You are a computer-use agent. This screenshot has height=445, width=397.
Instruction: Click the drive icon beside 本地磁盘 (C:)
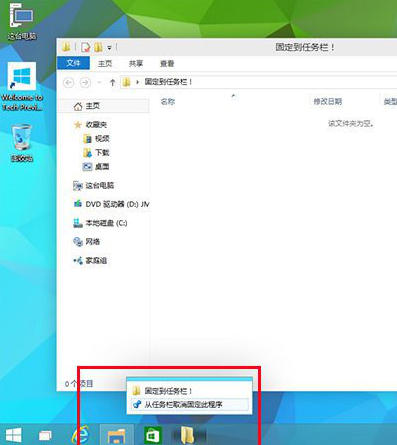[78, 223]
